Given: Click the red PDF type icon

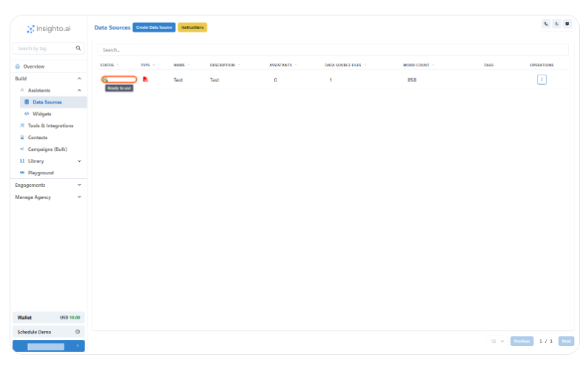Looking at the screenshot, I should tap(146, 79).
